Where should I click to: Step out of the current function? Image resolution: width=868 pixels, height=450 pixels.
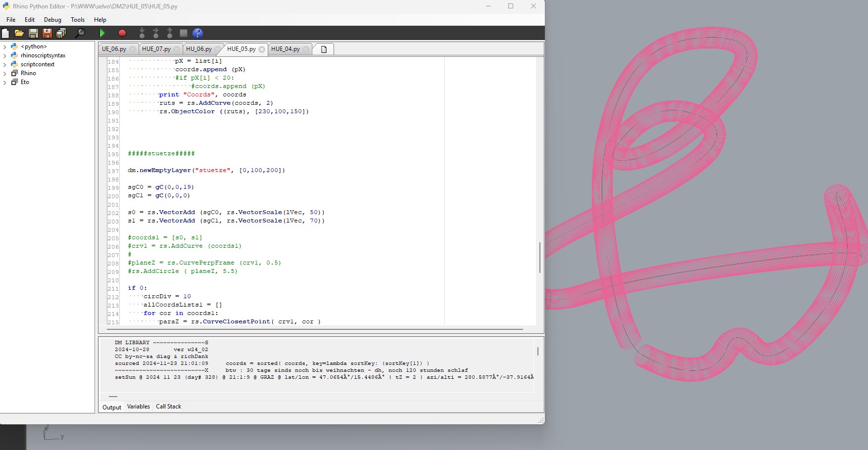point(169,33)
